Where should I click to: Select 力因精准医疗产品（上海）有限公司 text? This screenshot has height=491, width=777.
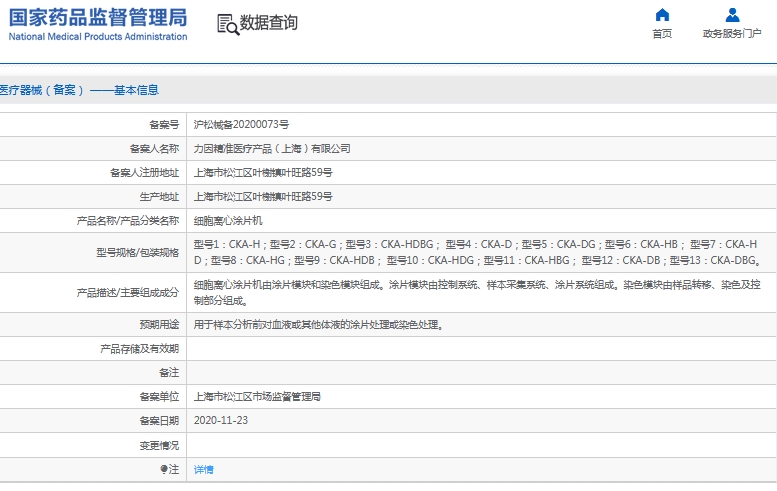[272, 149]
